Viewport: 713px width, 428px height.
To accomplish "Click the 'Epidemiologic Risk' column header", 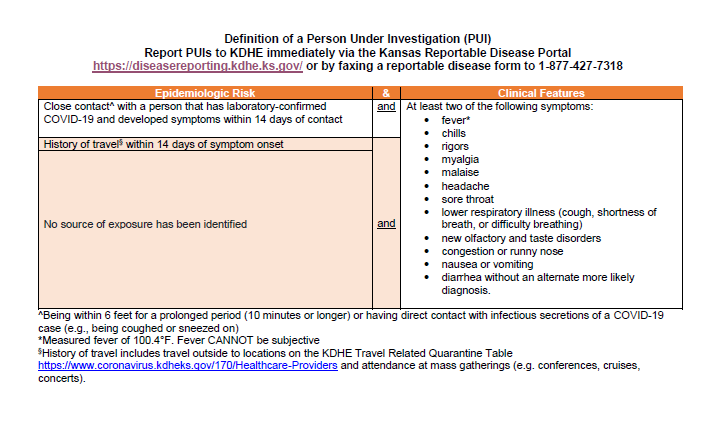I will point(205,93).
